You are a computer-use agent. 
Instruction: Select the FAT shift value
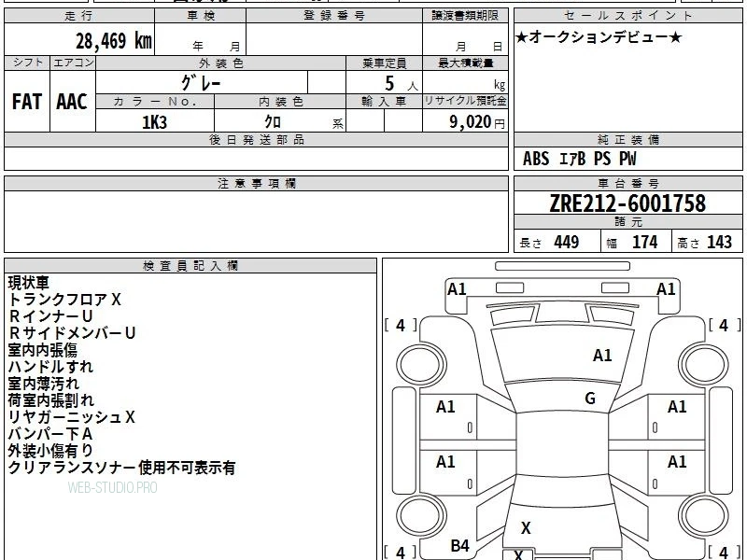click(x=27, y=102)
